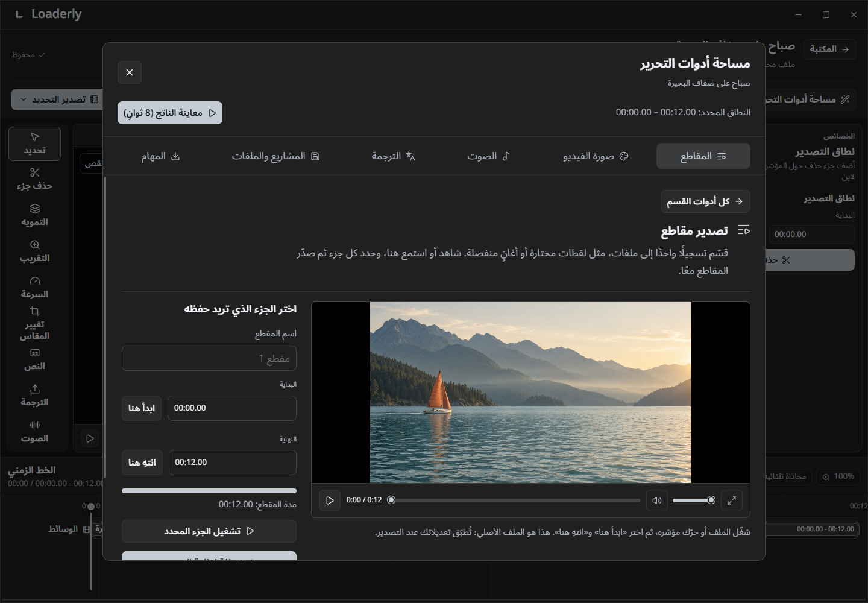Click the timeline playhead marker
The width and height of the screenshot is (868, 603).
[x=91, y=507]
